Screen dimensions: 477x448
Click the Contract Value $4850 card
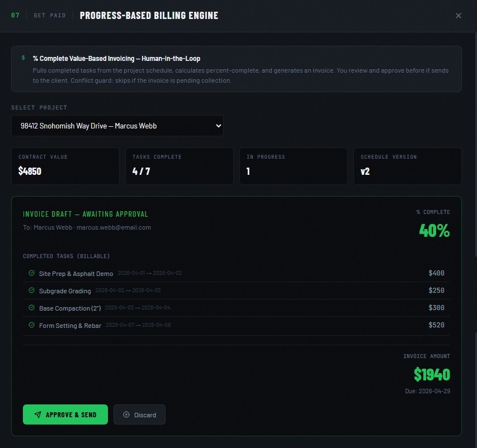click(65, 166)
